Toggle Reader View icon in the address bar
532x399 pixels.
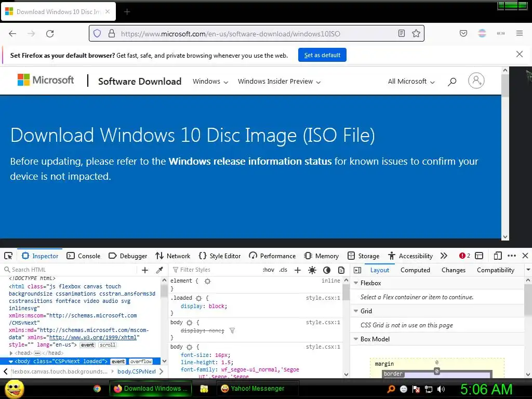coord(402,33)
